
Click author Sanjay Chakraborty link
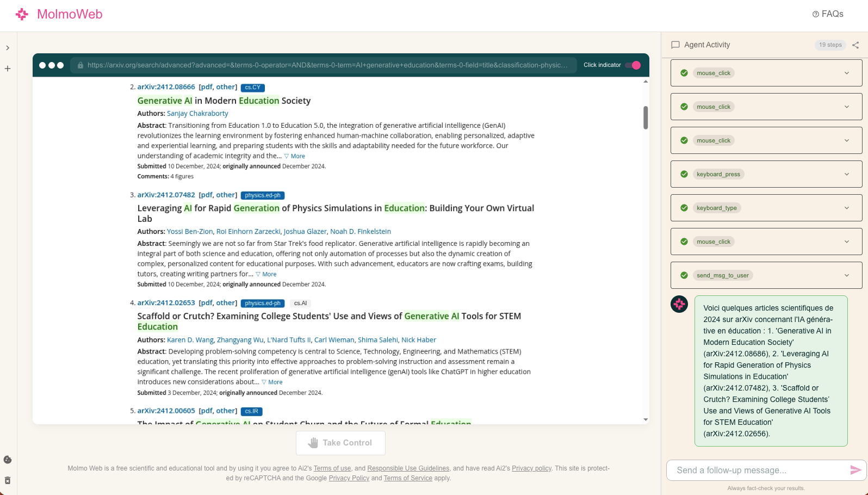click(197, 114)
